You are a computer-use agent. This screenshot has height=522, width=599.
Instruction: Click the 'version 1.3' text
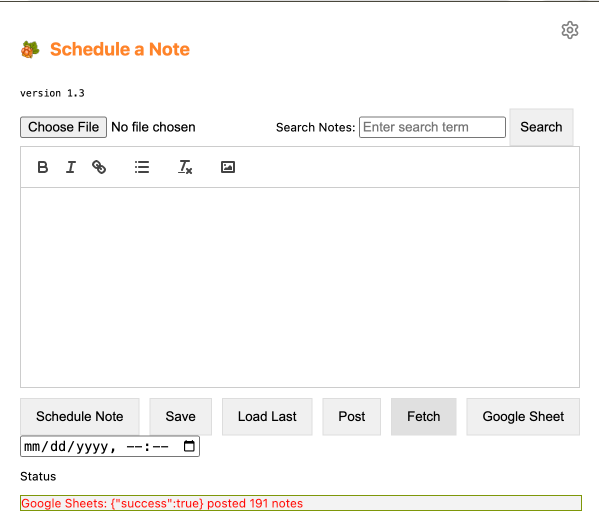52,93
